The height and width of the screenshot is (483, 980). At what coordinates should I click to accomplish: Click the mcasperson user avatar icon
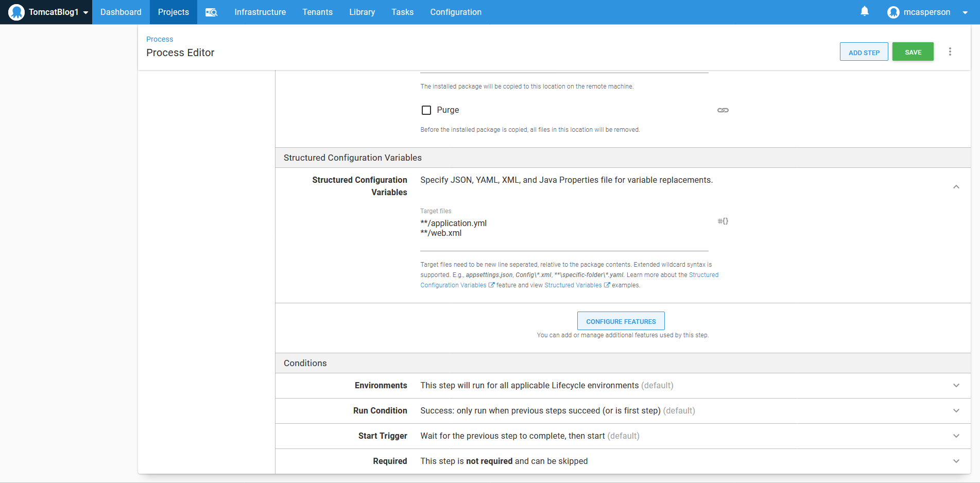tap(893, 12)
